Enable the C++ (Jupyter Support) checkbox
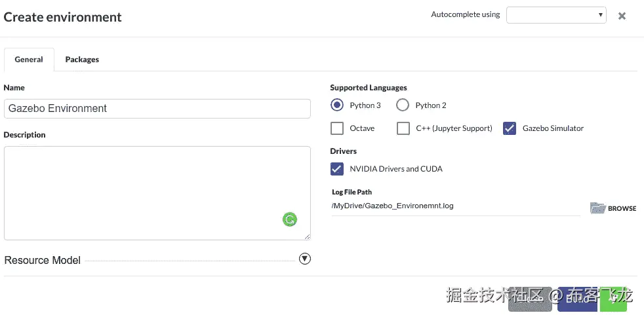This screenshot has width=644, height=315. pyautogui.click(x=403, y=128)
